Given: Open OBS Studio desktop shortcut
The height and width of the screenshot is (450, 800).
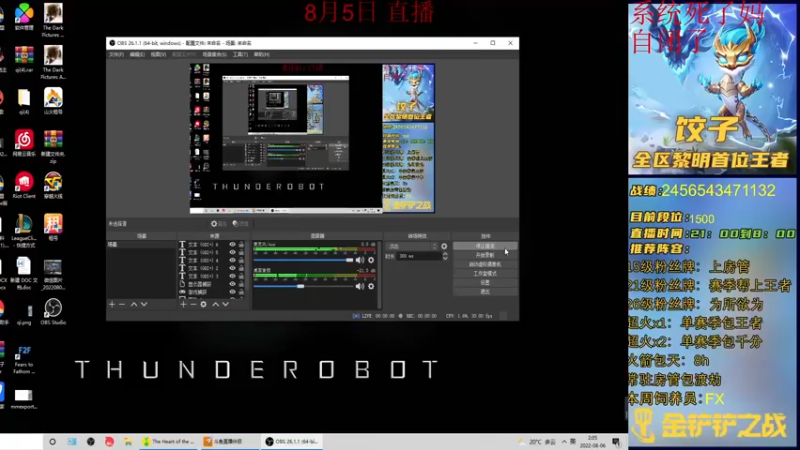Looking at the screenshot, I should click(x=53, y=312).
